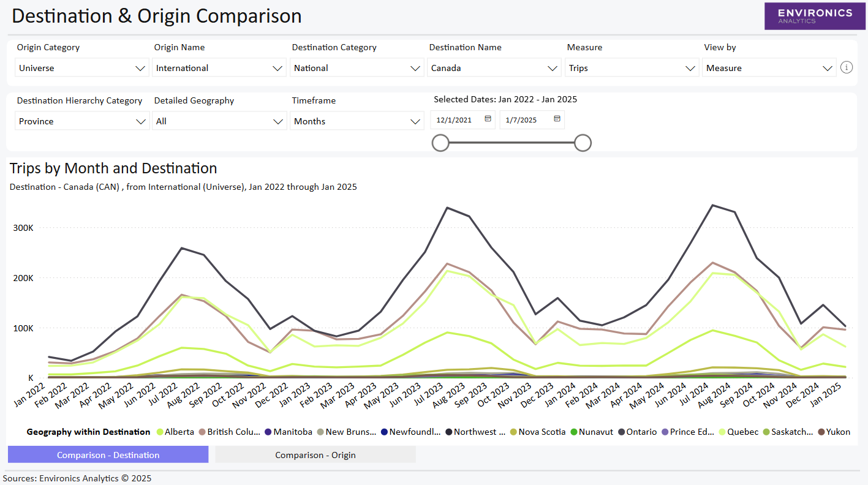868x485 pixels.
Task: Click the Ontario legend color marker
Action: click(x=621, y=432)
